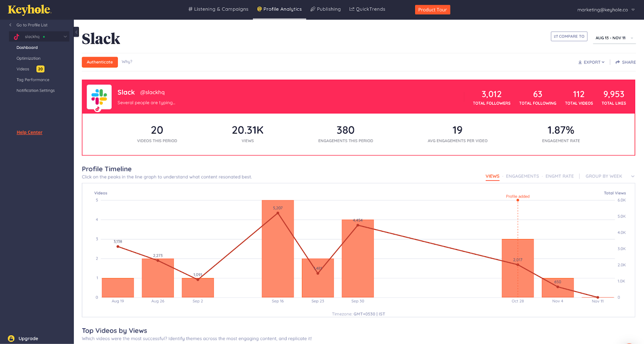
Task: Click the Slack profile logo thumbnail
Action: pyautogui.click(x=99, y=97)
